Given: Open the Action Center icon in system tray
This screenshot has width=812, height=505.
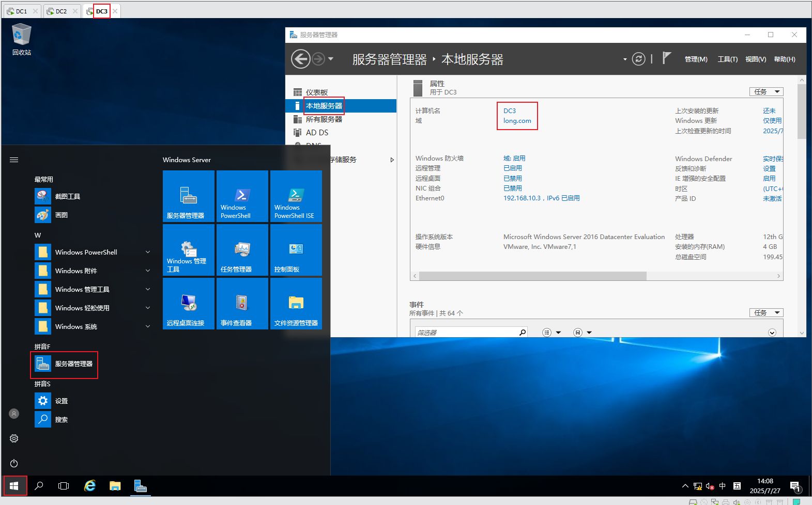Looking at the screenshot, I should coord(795,486).
